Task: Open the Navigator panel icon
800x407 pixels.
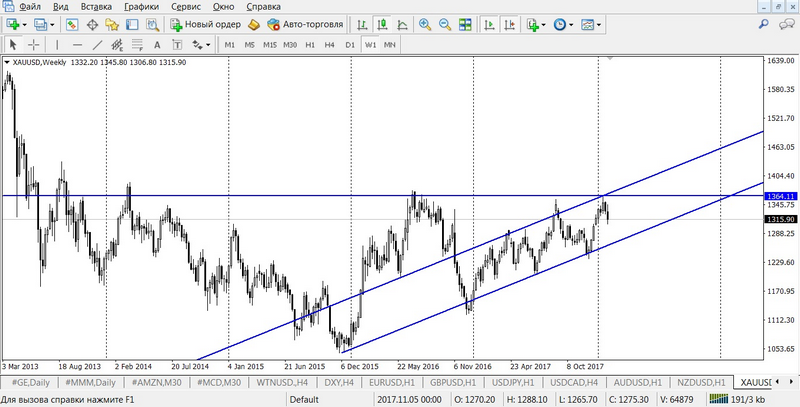Action: click(112, 24)
